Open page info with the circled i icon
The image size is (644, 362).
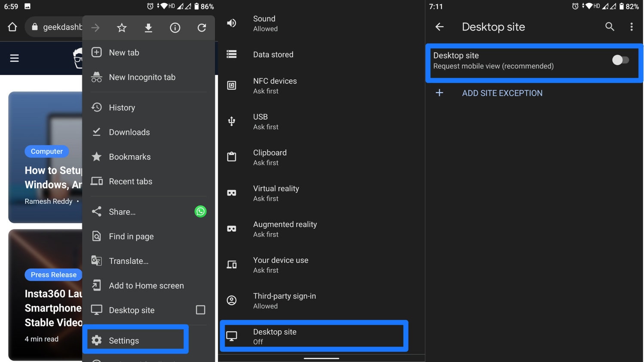click(x=175, y=28)
